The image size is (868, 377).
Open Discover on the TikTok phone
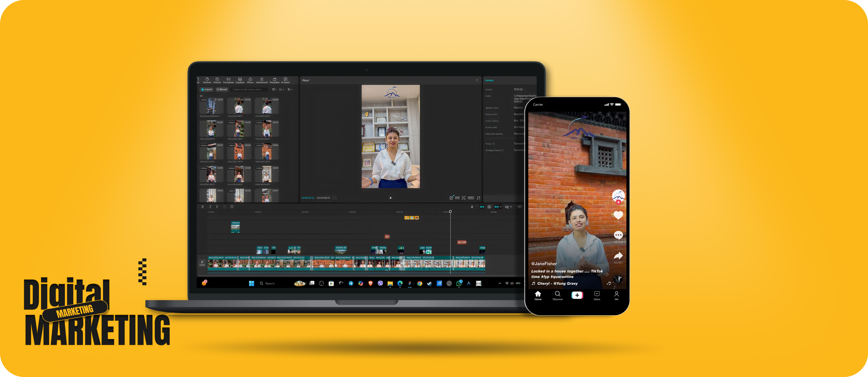click(x=558, y=296)
